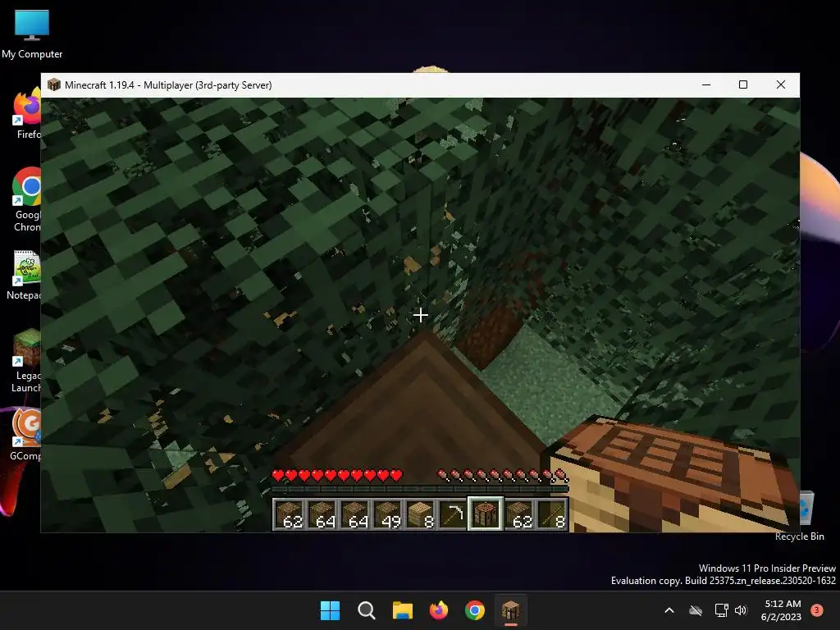The image size is (840, 630).
Task: Open the volume tray icon
Action: coord(741,610)
